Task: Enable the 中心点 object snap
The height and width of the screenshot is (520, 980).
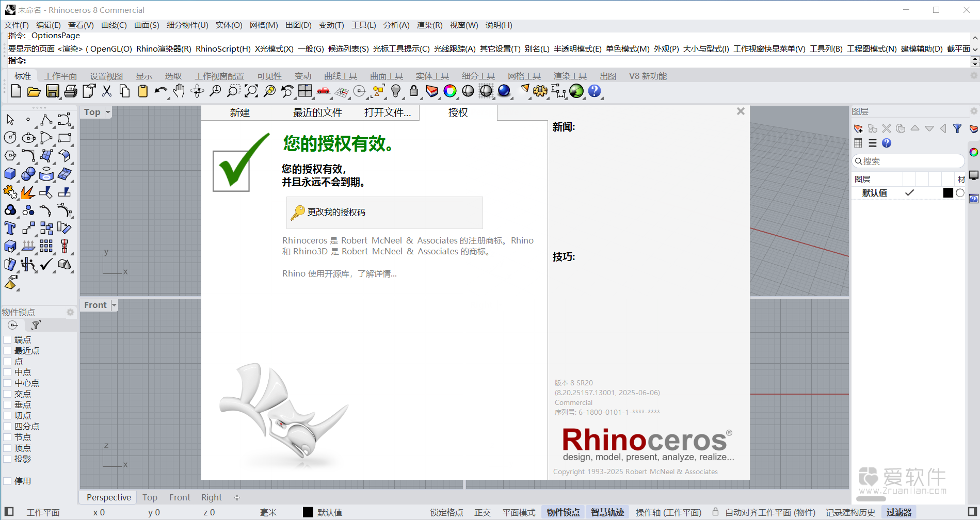Action: pos(7,383)
